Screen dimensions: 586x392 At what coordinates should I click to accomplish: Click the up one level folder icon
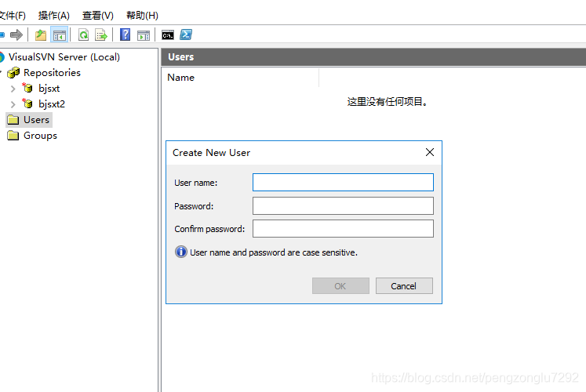[x=40, y=35]
